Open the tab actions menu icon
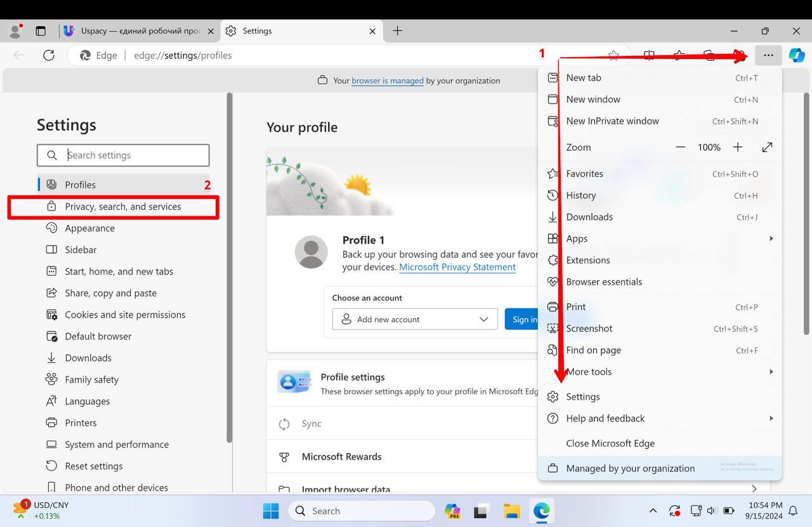This screenshot has height=527, width=812. pos(41,30)
